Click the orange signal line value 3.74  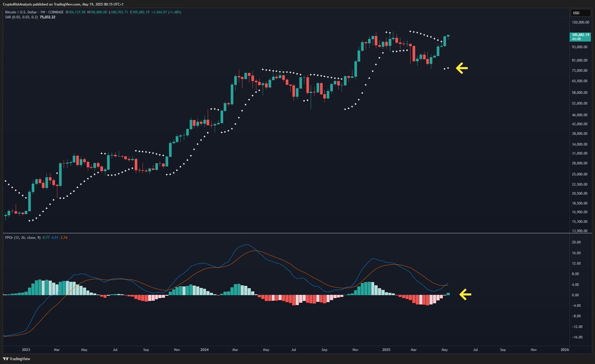(x=63, y=238)
